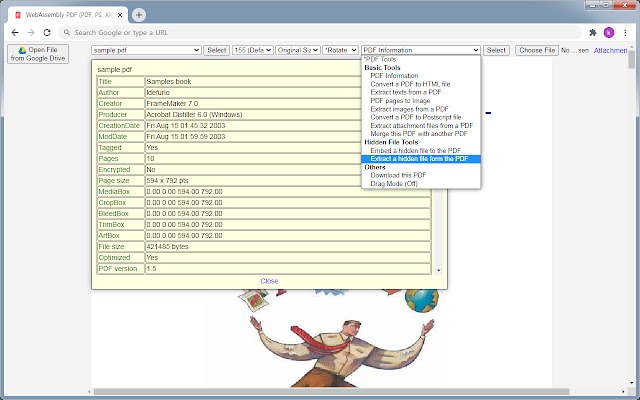Expand the Original Size dropdown

click(297, 50)
